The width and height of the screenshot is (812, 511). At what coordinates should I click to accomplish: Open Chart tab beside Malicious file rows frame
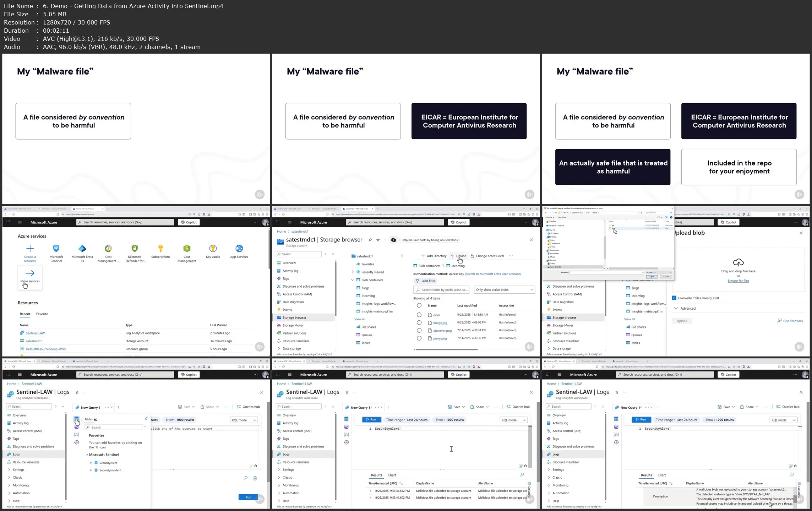click(x=392, y=475)
